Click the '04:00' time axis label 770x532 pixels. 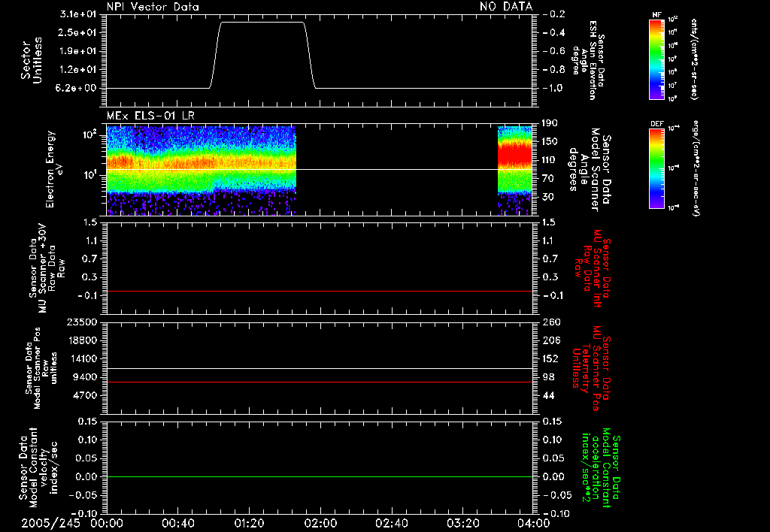coord(534,523)
